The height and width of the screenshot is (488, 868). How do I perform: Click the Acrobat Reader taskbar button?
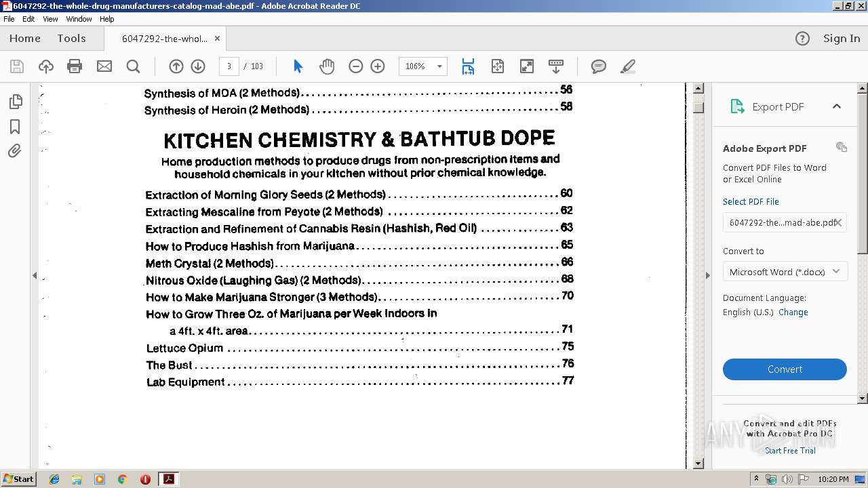click(168, 479)
